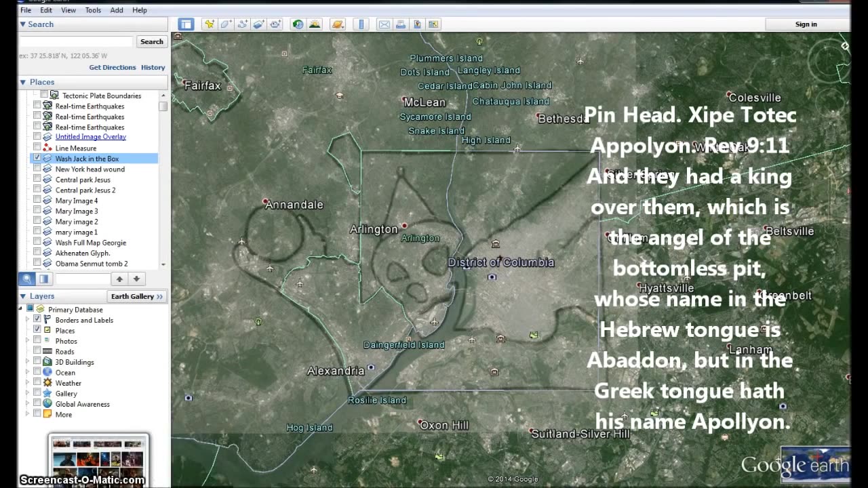This screenshot has height=488, width=868.
Task: Open the File menu
Action: click(26, 10)
